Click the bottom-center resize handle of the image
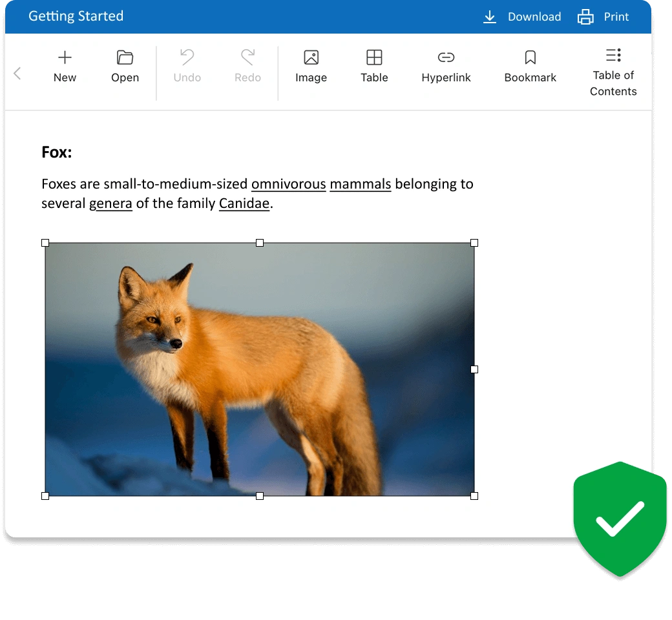The width and height of the screenshot is (672, 620). (x=260, y=496)
